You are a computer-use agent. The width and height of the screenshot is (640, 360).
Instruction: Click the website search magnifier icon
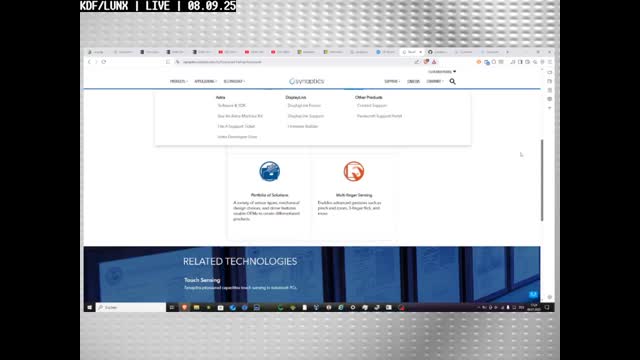452,81
